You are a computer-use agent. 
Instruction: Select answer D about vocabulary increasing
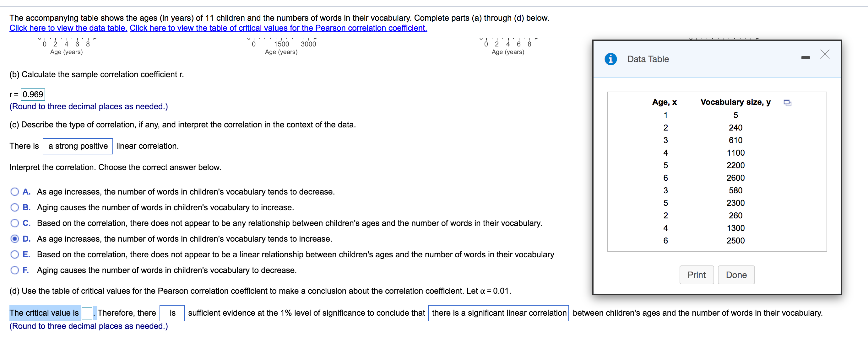pyautogui.click(x=14, y=239)
